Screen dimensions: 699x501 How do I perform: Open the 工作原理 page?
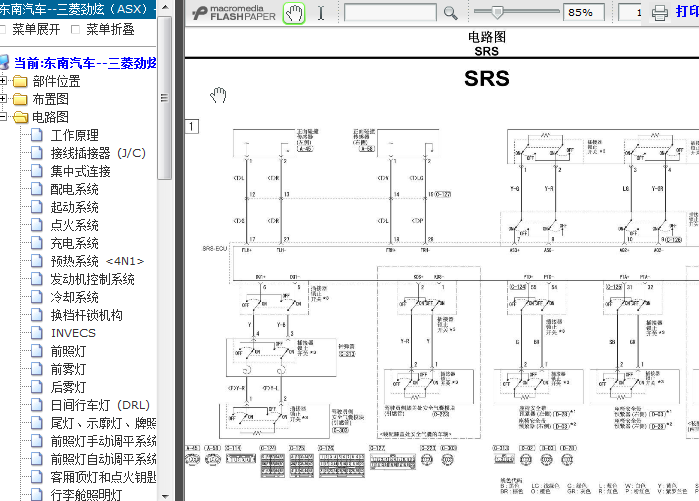point(74,135)
